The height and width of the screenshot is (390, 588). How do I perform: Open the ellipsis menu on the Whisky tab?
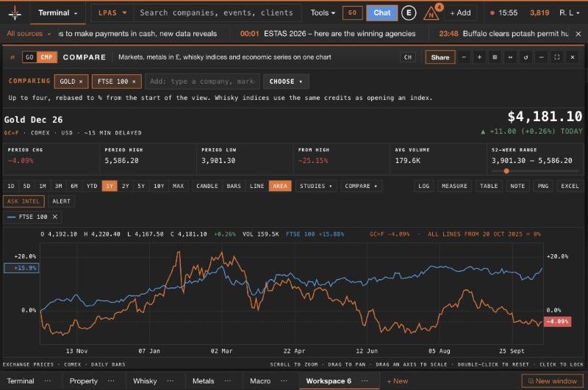point(171,380)
